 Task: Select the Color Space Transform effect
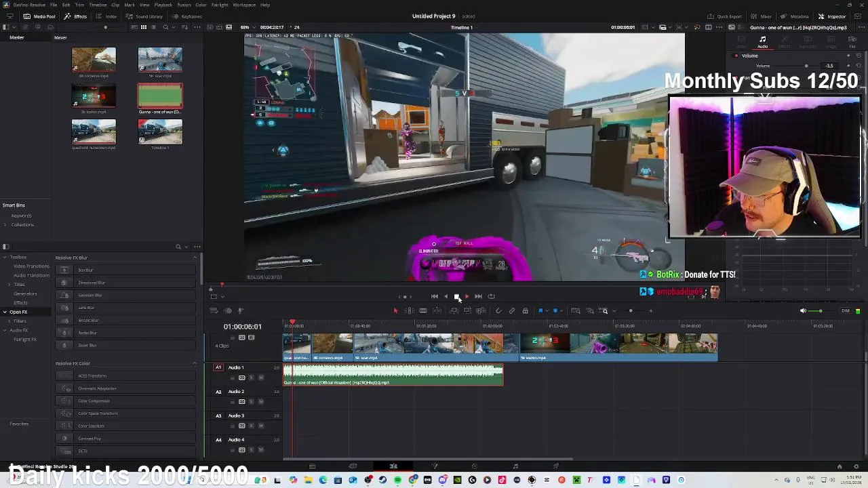[x=125, y=413]
